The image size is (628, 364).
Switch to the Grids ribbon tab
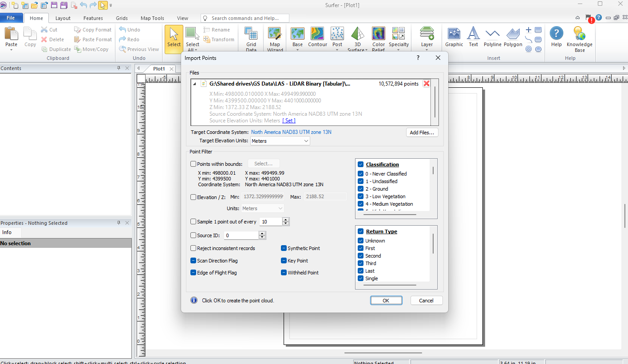[121, 18]
